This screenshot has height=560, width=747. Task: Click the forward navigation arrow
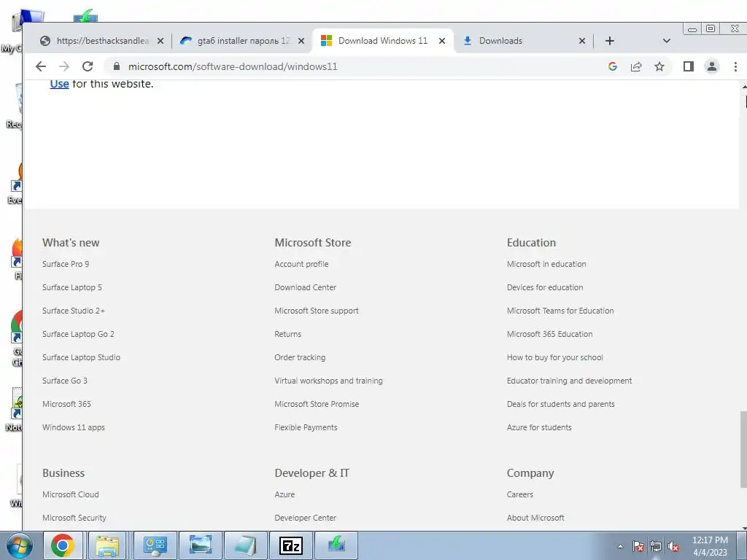[64, 66]
